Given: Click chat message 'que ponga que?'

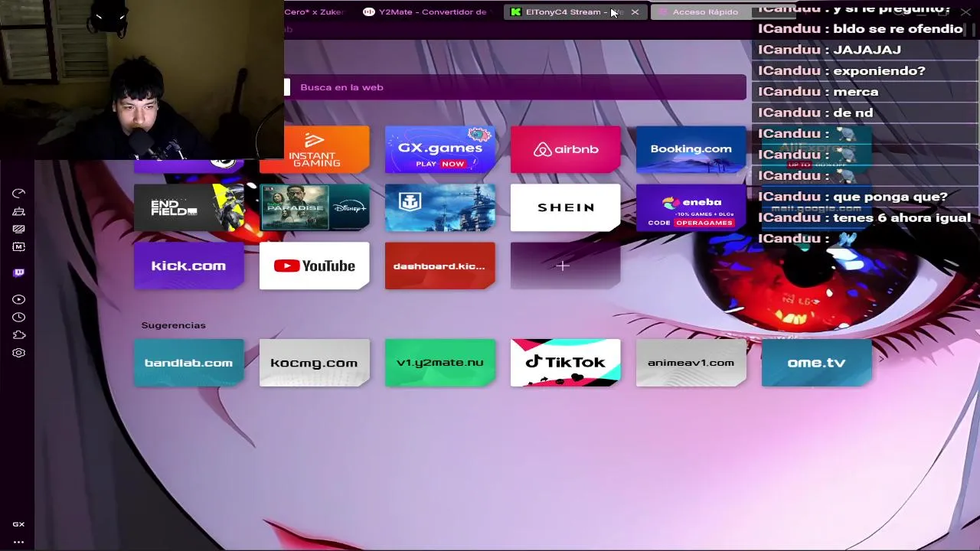Looking at the screenshot, I should pyautogui.click(x=890, y=197).
